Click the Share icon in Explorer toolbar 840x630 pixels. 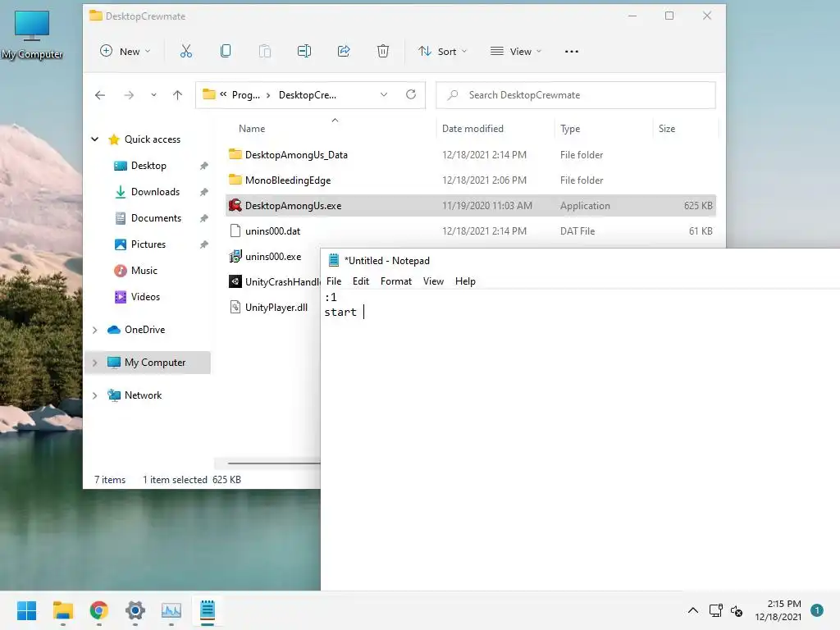click(344, 52)
